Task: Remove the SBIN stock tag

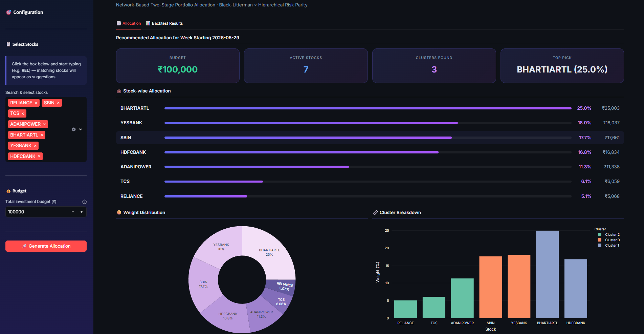Action: tap(58, 103)
